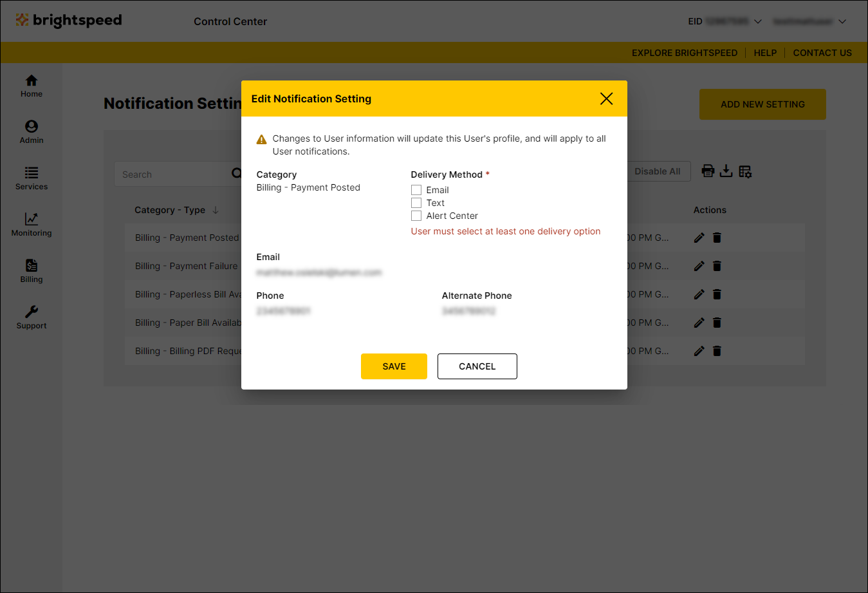Open Billing in the sidebar

click(32, 272)
